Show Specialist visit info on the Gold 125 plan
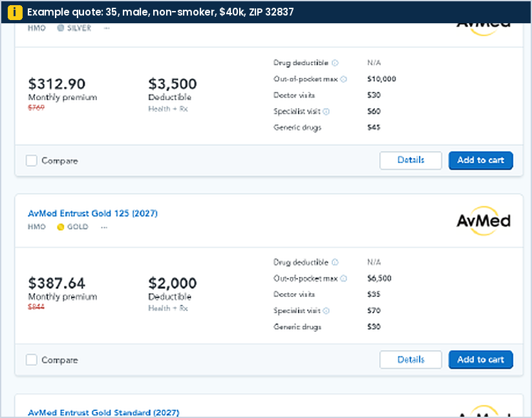532x418 pixels. 326,311
